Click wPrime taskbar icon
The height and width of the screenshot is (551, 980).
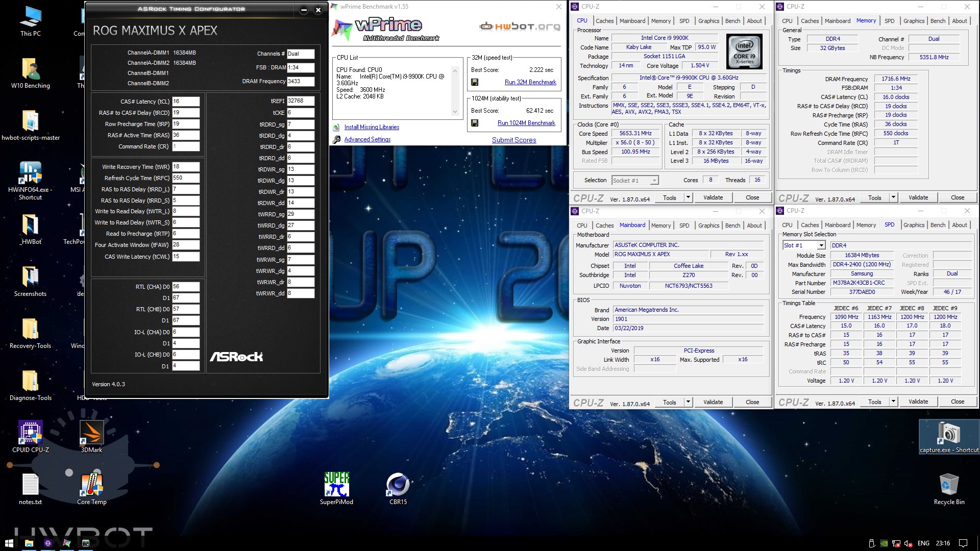[67, 543]
